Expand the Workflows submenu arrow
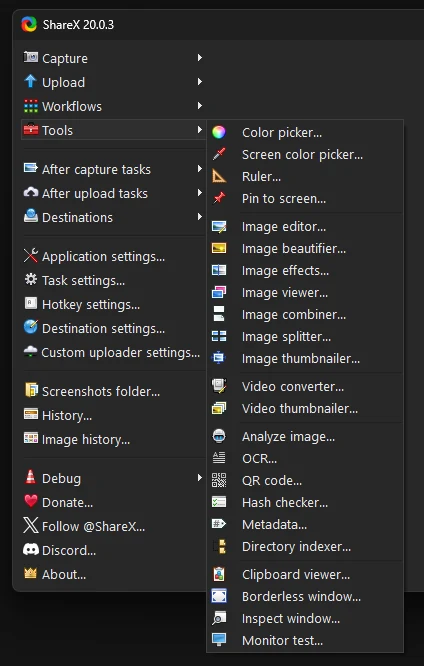Viewport: 424px width, 666px height. [x=199, y=105]
